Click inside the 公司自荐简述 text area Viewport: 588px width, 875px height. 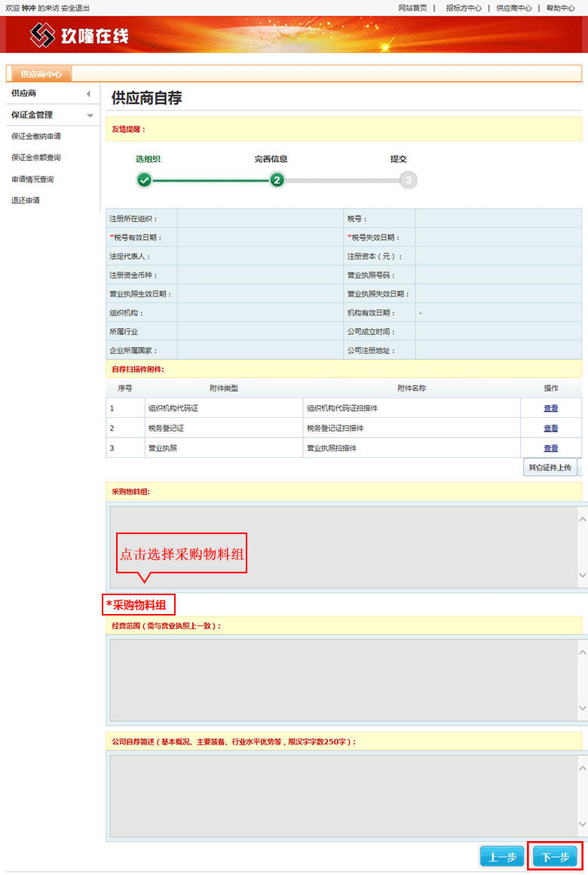coord(343,795)
